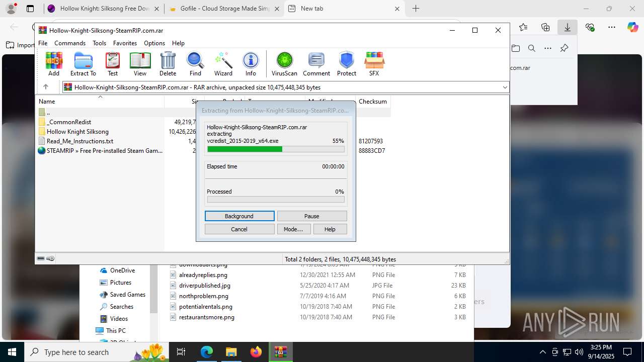Open browser favorites star icon
644x362 pixels.
[x=523, y=27]
